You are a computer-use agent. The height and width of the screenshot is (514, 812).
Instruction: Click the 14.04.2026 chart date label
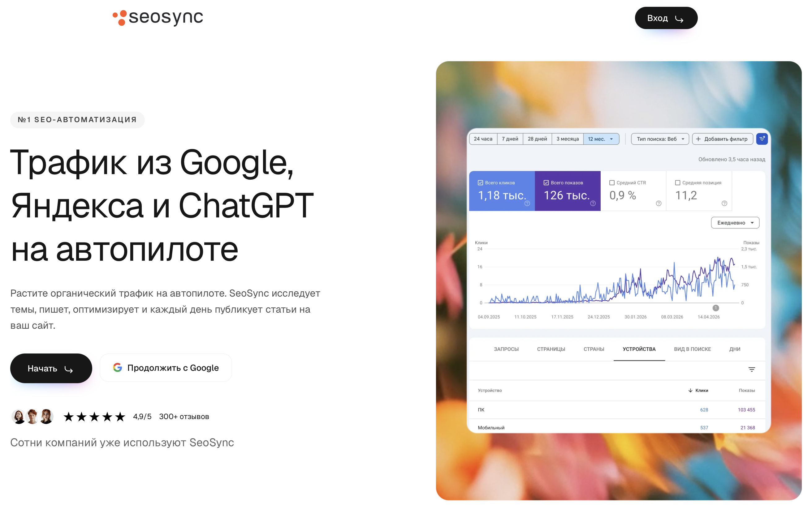point(708,317)
